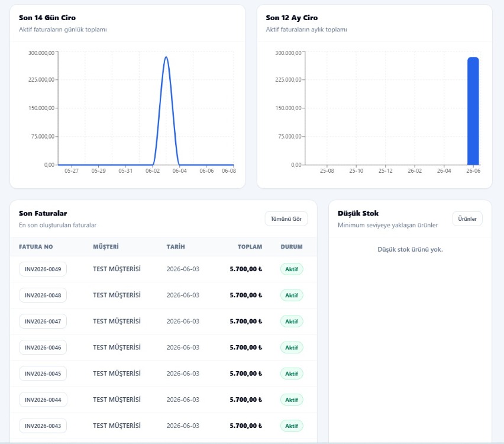Select invoice number INV2026-0045

pos(43,374)
